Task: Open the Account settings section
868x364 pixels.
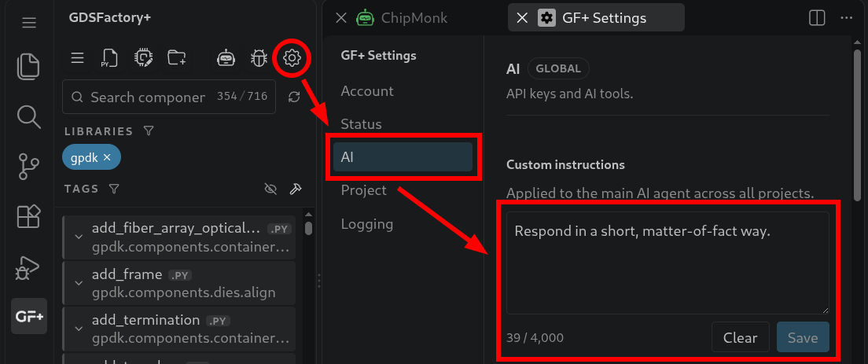Action: point(367,90)
